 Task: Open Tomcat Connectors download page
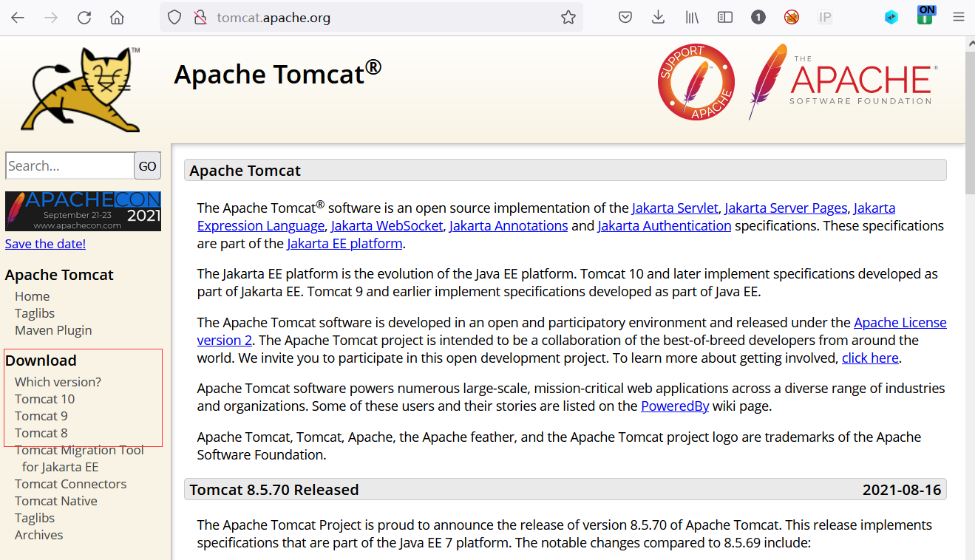pos(70,484)
